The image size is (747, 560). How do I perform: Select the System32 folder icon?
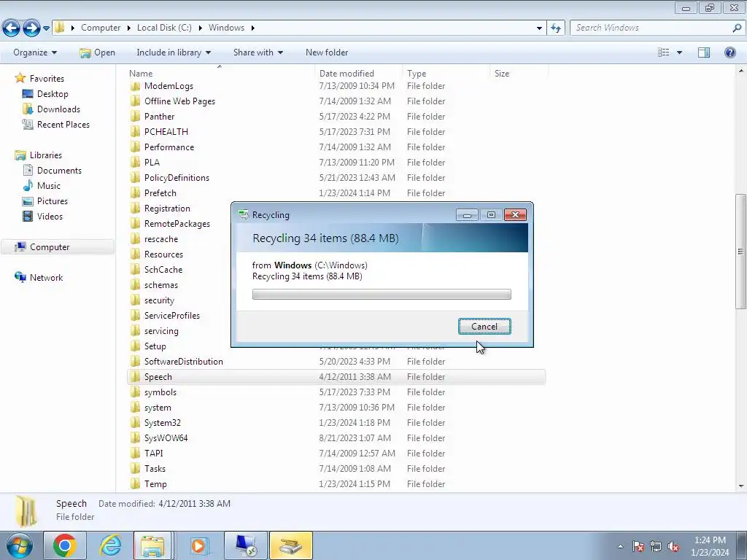pyautogui.click(x=135, y=423)
